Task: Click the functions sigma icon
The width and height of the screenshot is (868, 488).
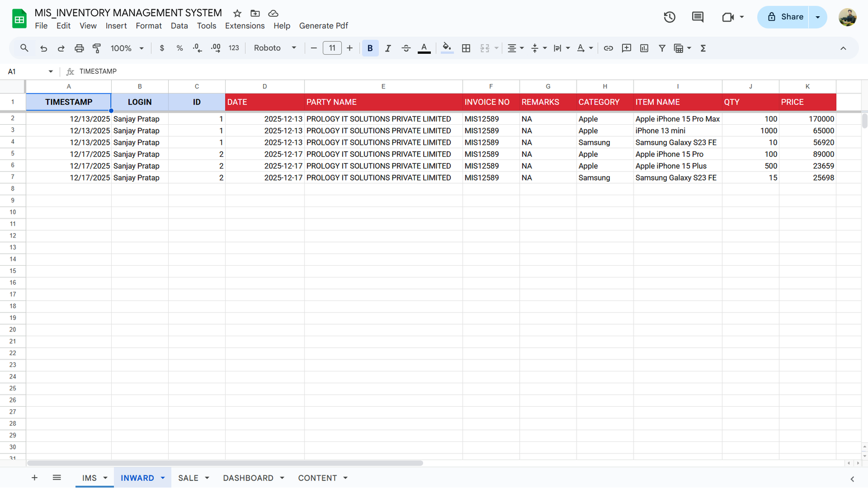Action: point(703,48)
